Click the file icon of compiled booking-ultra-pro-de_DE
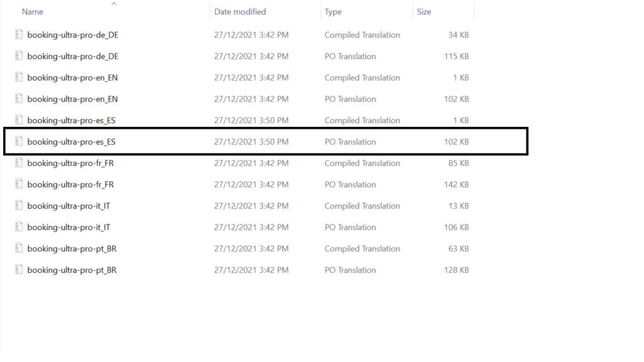This screenshot has width=644, height=362. pyautogui.click(x=18, y=35)
